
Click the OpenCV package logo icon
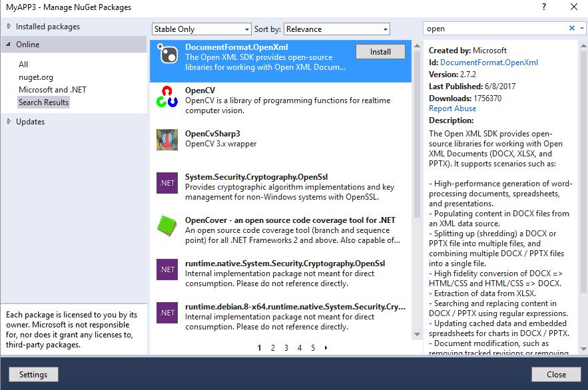(167, 97)
